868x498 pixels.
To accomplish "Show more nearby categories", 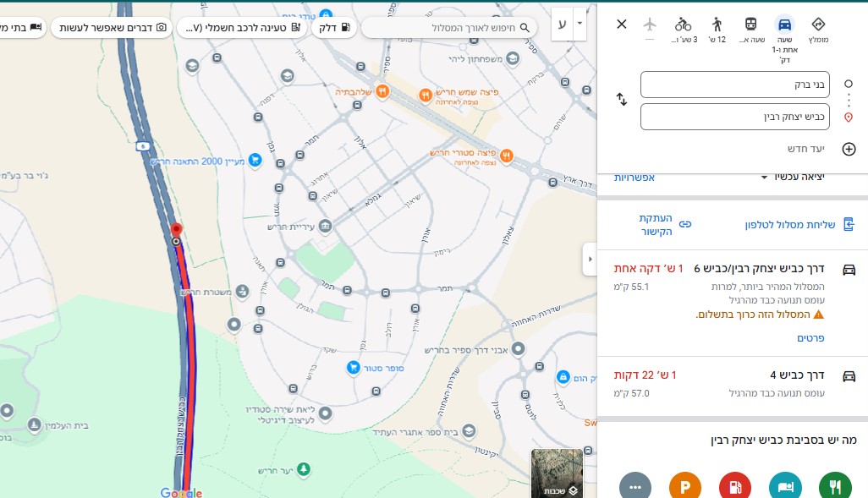I will (x=635, y=487).
